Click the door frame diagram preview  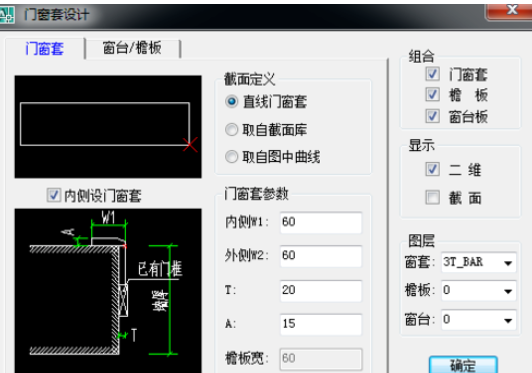(108, 291)
